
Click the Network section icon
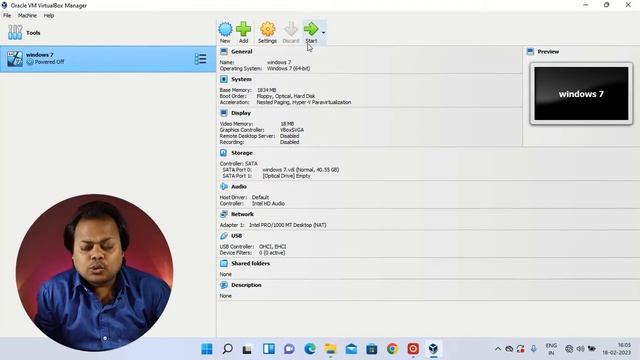224,214
